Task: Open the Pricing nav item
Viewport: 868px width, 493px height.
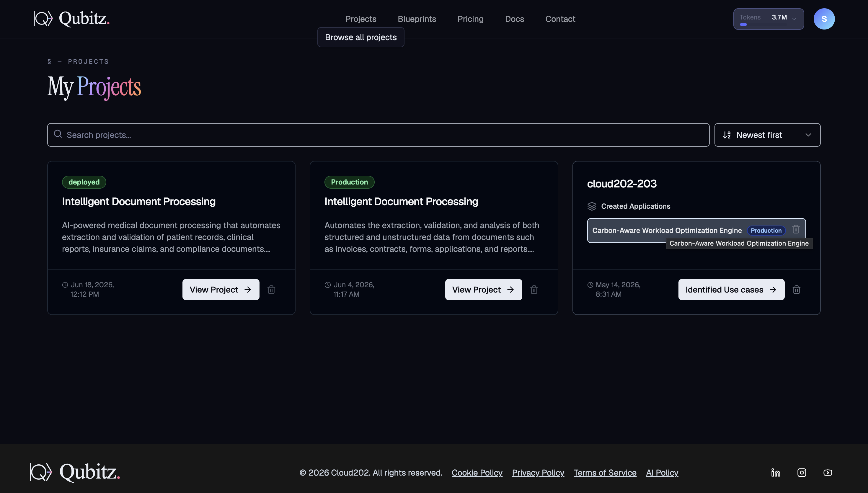Action: (x=470, y=19)
